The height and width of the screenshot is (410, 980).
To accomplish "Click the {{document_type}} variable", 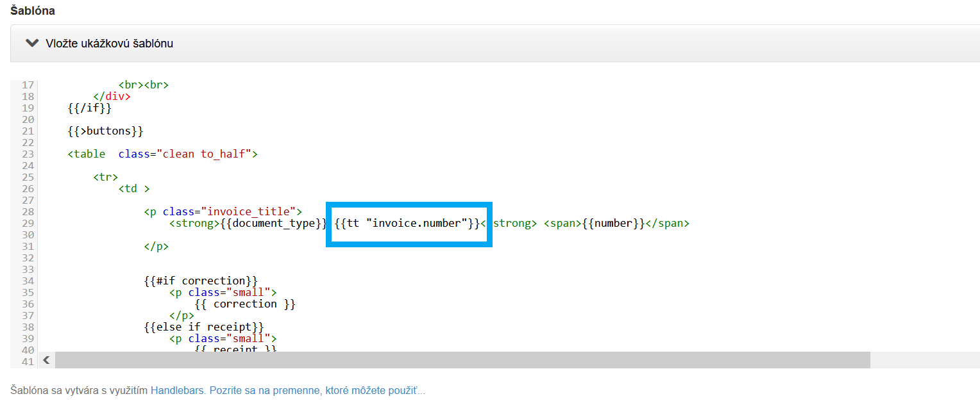I will click(274, 224).
